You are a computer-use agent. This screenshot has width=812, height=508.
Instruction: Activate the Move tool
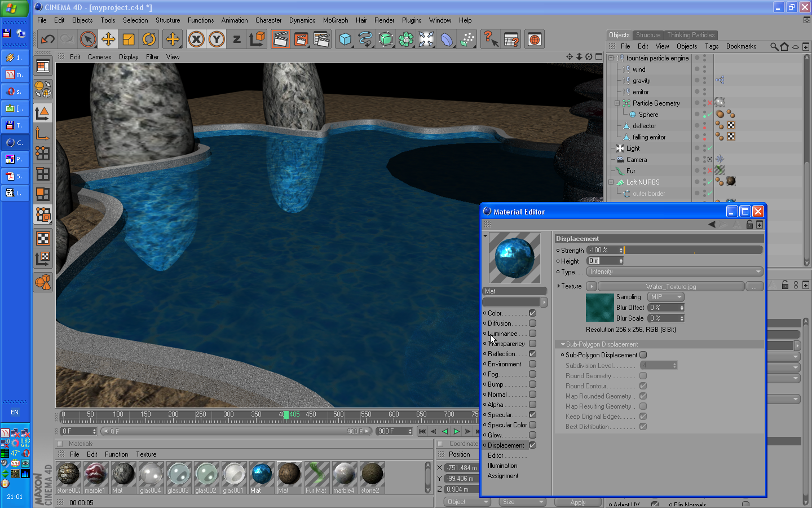tap(108, 39)
